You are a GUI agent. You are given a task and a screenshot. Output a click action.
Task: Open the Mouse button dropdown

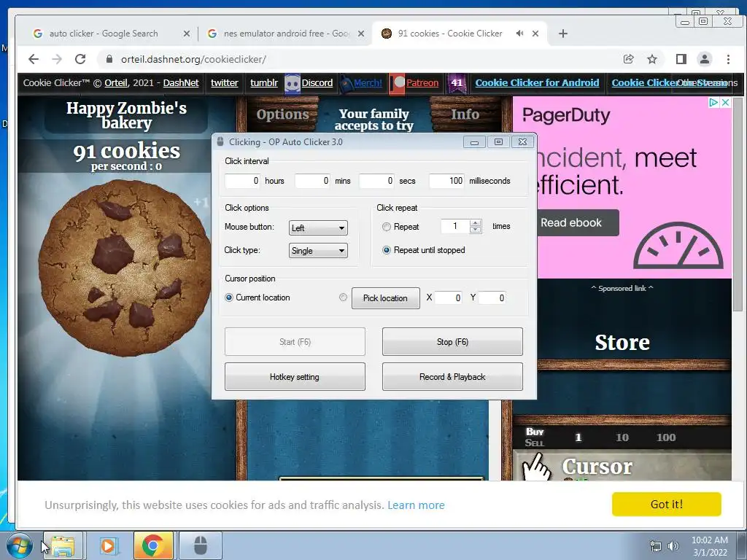318,227
